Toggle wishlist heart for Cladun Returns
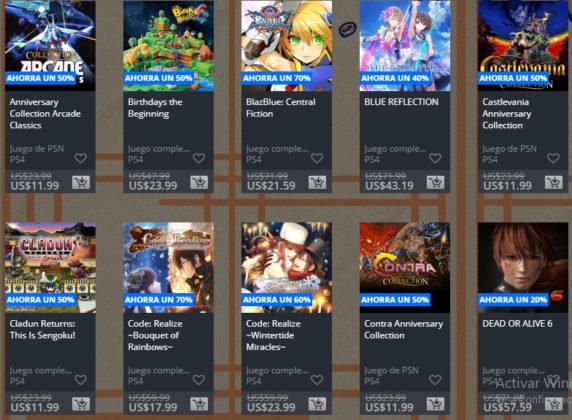 pos(81,380)
